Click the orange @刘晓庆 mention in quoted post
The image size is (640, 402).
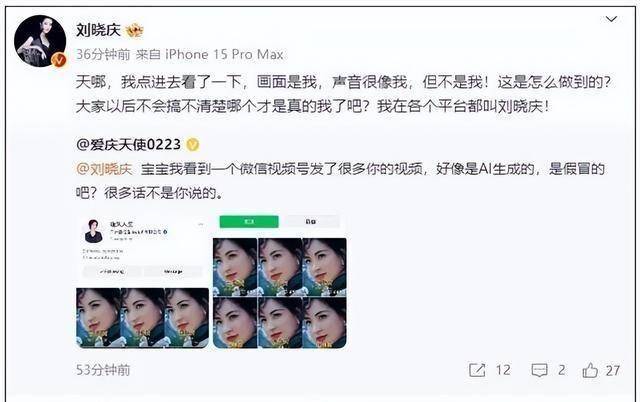104,169
